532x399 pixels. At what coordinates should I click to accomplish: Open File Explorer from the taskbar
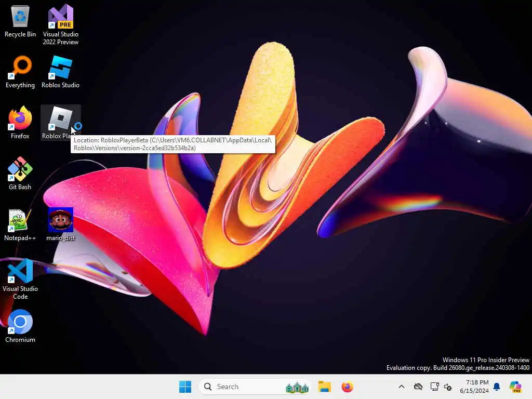tap(324, 387)
